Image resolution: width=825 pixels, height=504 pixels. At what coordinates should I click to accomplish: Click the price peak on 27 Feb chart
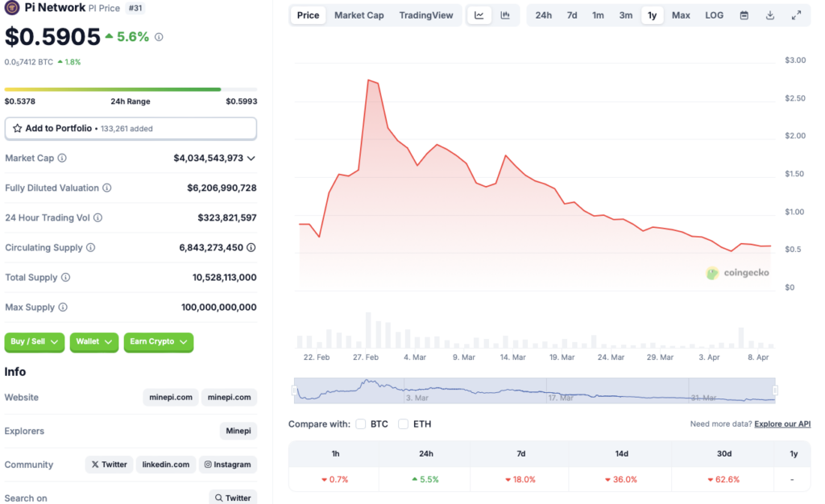369,81
